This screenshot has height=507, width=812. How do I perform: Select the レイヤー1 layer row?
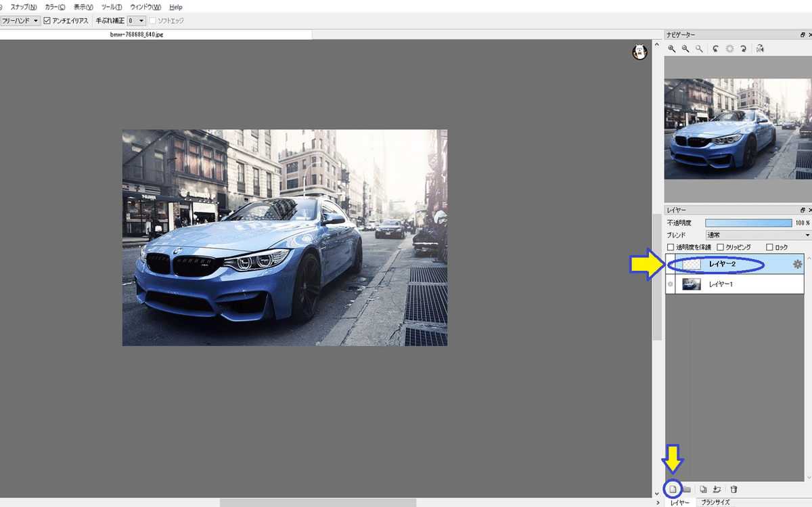point(735,284)
